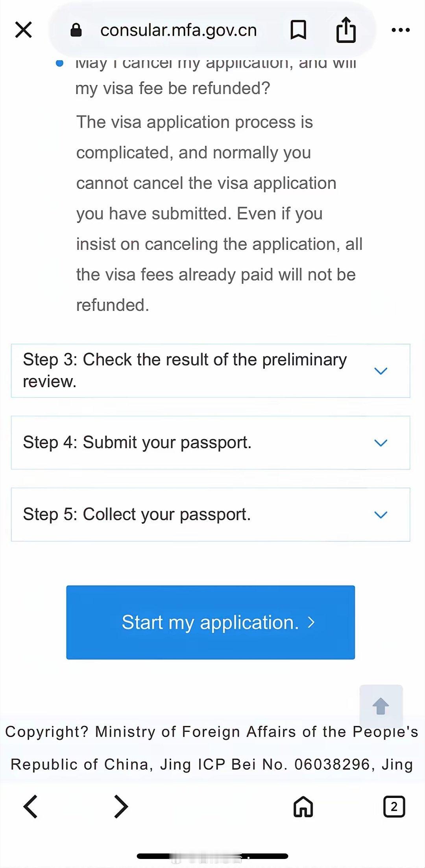Open Step 5: Collect your passport section
Screen dimensions: 425x868
[137, 514]
